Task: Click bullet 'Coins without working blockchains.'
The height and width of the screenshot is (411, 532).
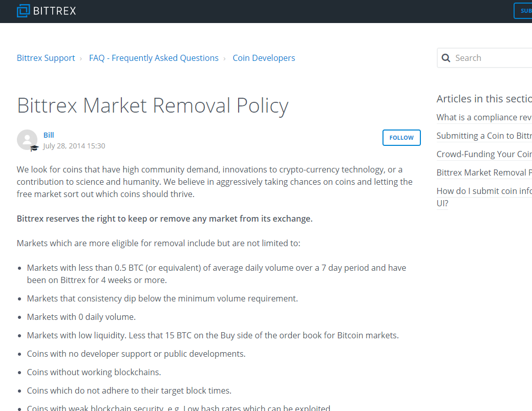Action: tap(94, 372)
